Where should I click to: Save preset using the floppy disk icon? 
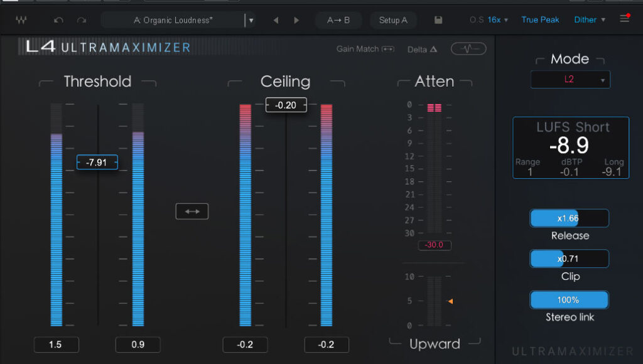click(438, 20)
